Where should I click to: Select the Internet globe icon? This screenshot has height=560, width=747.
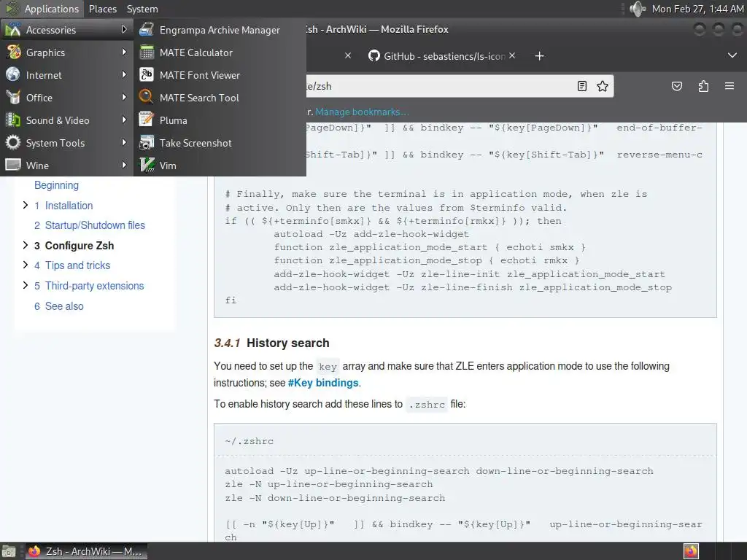[13, 75]
